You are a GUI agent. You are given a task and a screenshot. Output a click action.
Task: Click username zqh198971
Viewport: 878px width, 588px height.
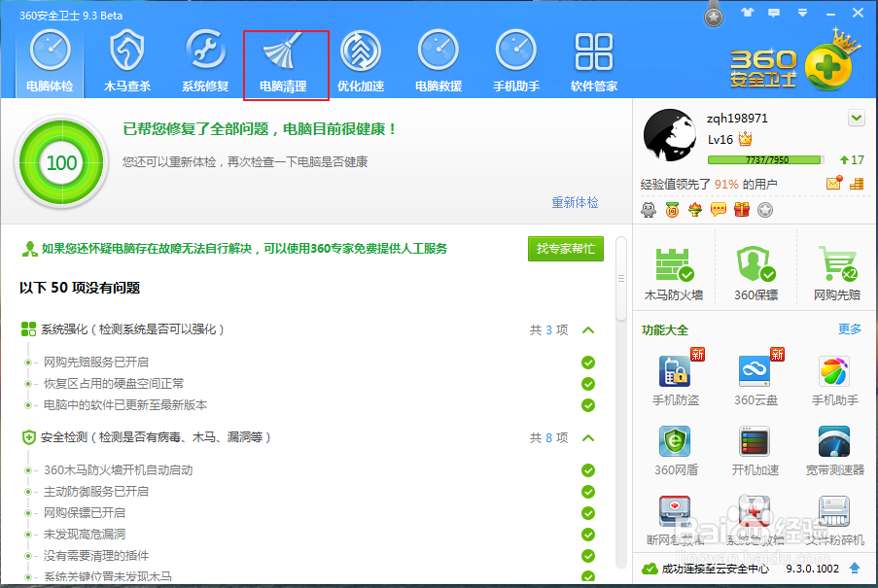click(x=737, y=119)
